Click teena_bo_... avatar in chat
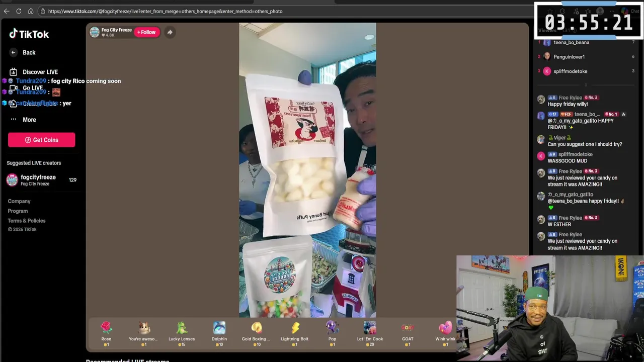644x362 pixels. point(541,116)
